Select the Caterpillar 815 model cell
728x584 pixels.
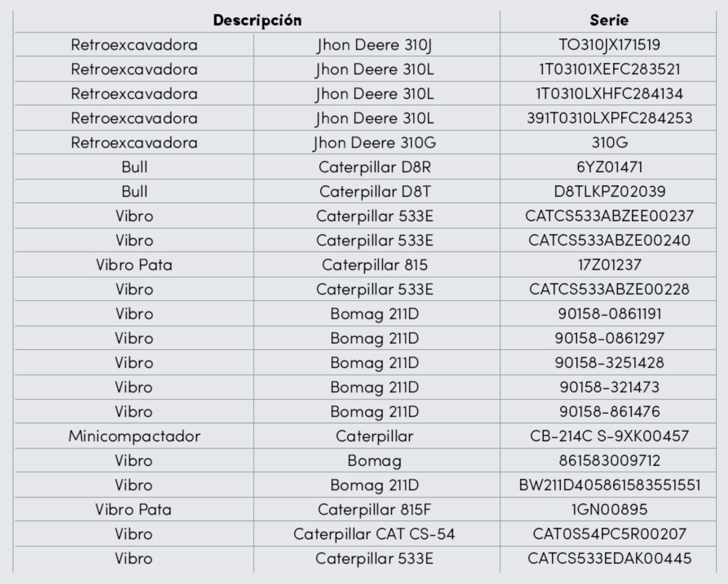374,265
